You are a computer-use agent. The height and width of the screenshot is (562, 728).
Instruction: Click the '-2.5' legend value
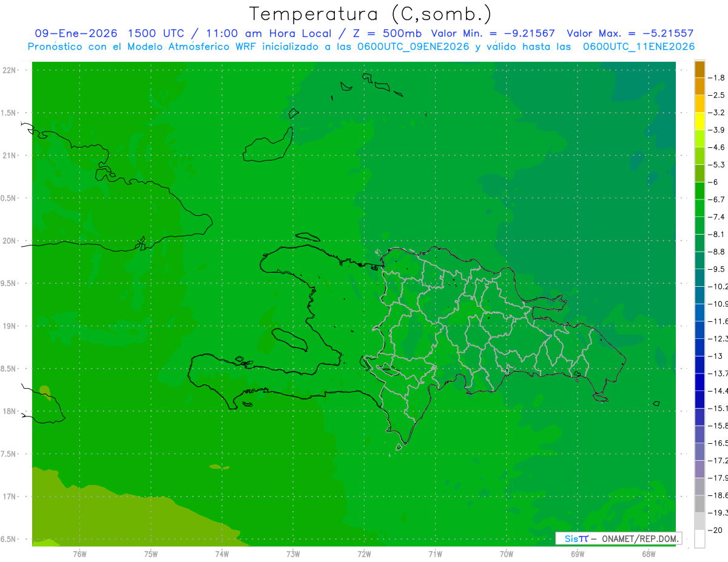(716, 95)
